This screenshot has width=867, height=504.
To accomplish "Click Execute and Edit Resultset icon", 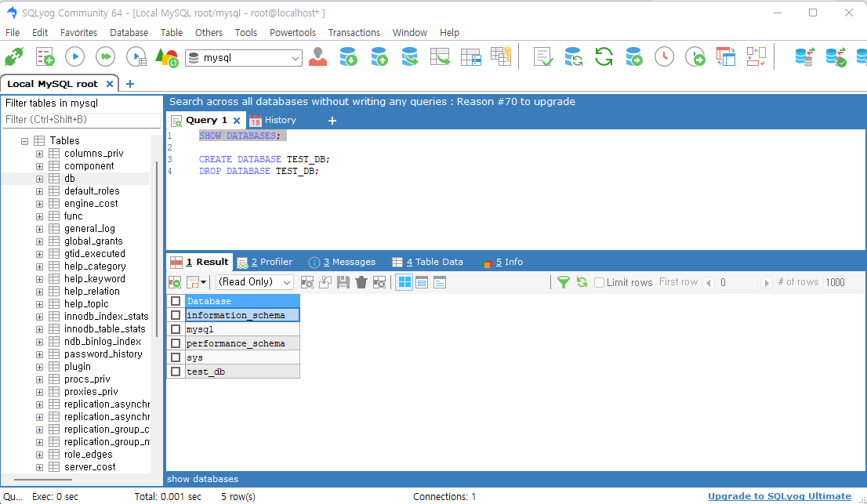I will pyautogui.click(x=136, y=57).
